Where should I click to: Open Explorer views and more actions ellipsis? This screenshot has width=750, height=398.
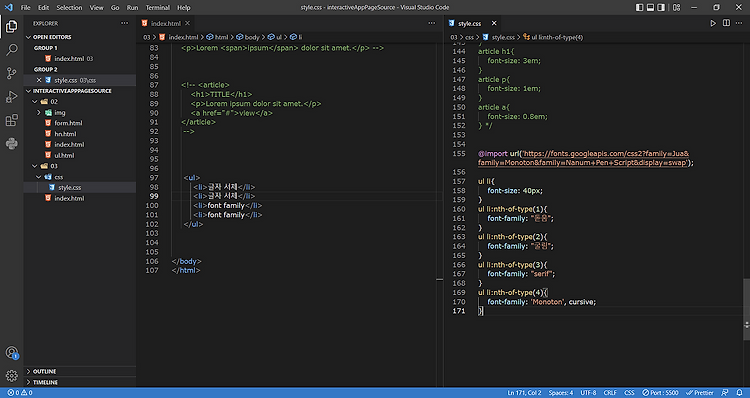click(x=124, y=23)
